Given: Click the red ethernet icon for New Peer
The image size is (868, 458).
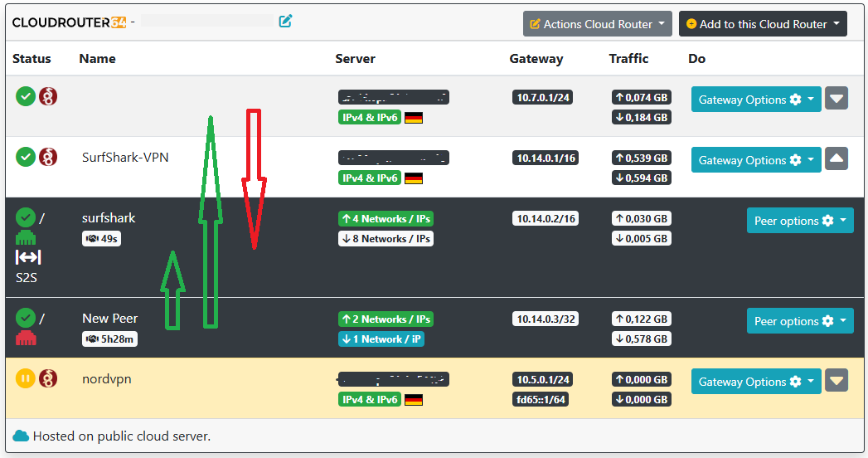Looking at the screenshot, I should [x=26, y=337].
